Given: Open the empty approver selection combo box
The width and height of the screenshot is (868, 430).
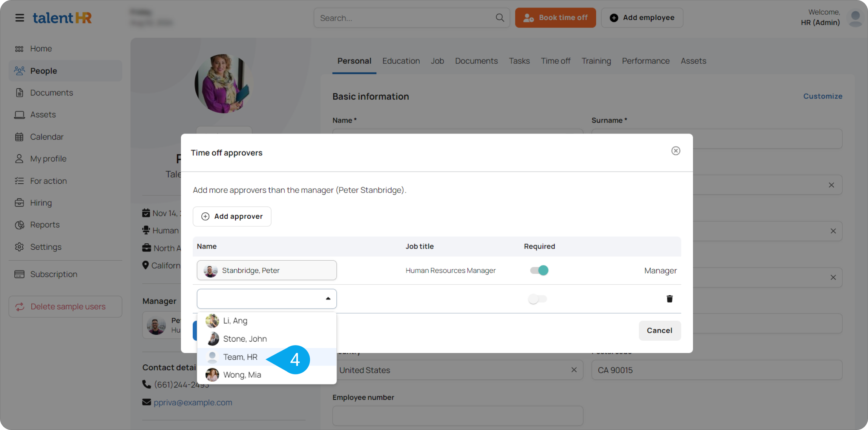Looking at the screenshot, I should pos(267,299).
